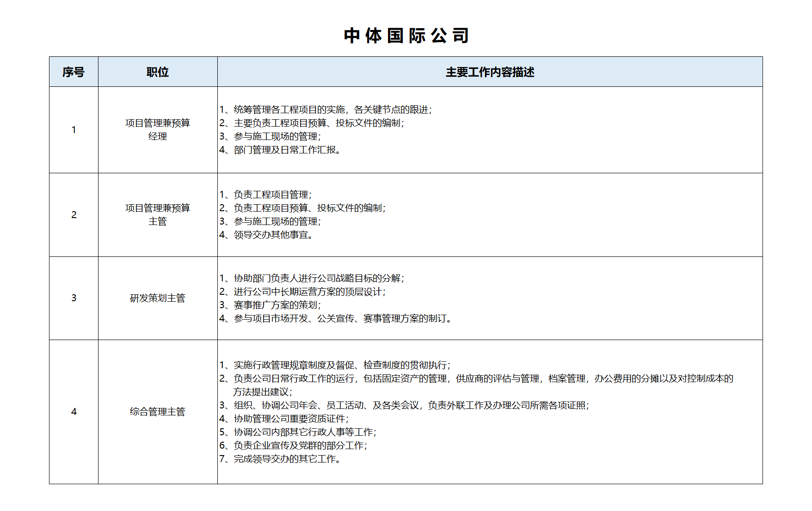812x511 pixels.
Task: Click the line 赛事推广方案的策划
Action: coord(270,305)
